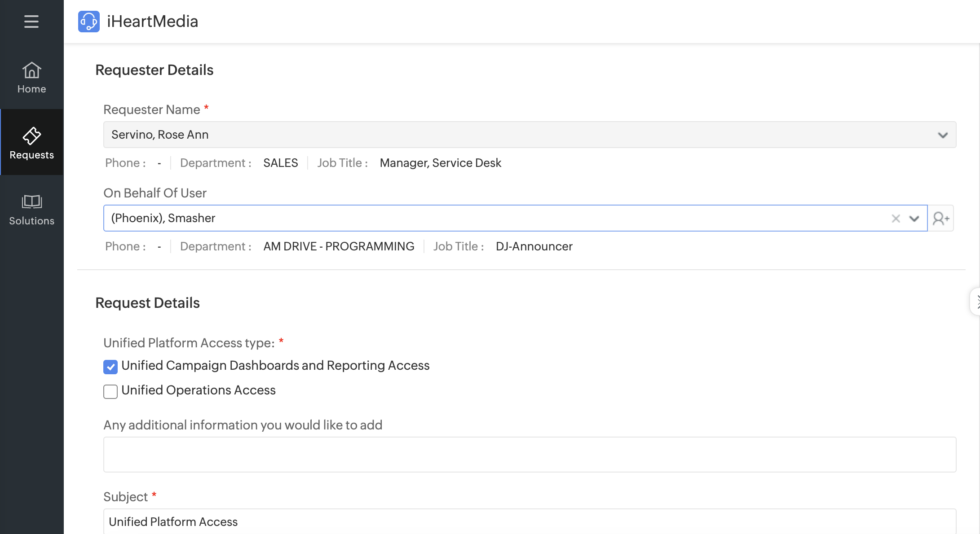Select the Requester Name field showing Servino, Rose Ann

click(x=530, y=135)
